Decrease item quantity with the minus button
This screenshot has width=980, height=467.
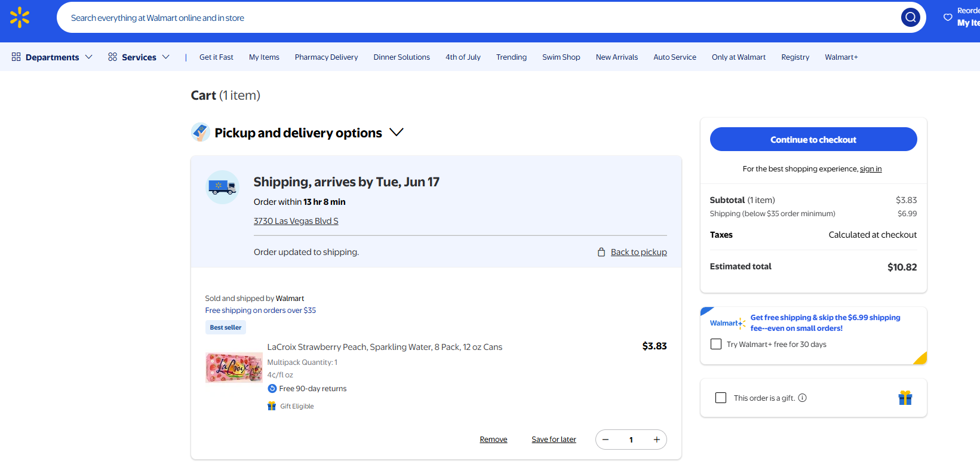pyautogui.click(x=606, y=440)
